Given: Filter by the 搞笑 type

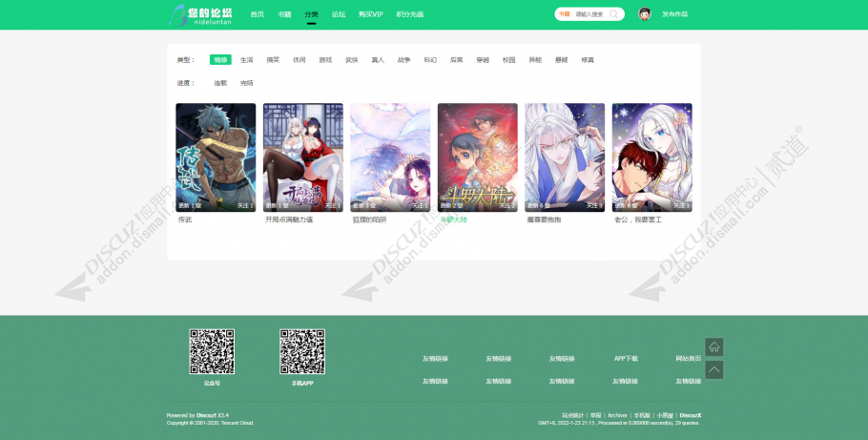Looking at the screenshot, I should coord(273,60).
